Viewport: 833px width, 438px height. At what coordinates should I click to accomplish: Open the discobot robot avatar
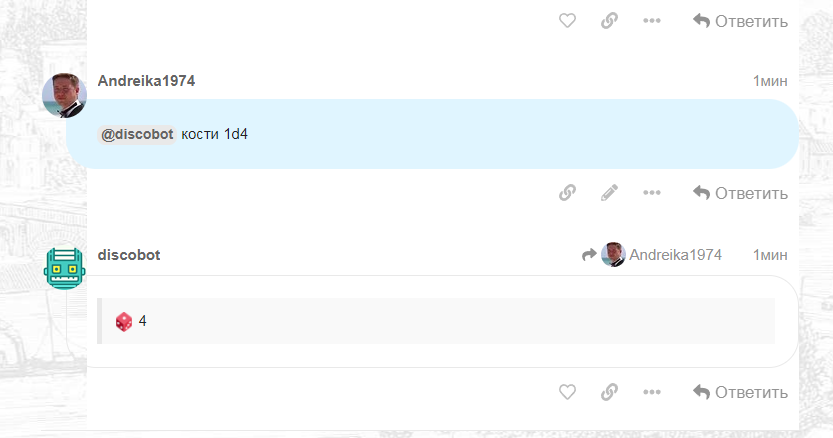click(64, 268)
